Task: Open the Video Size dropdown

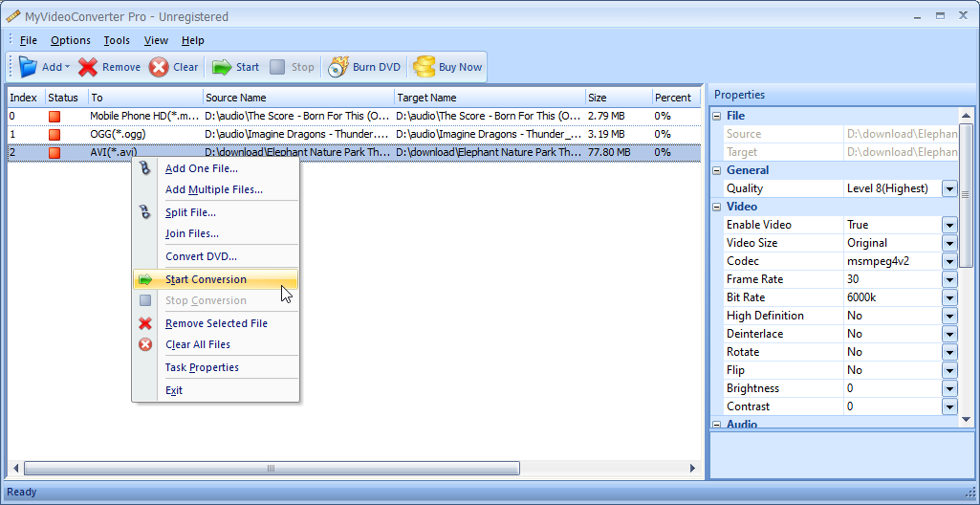Action: [x=949, y=243]
